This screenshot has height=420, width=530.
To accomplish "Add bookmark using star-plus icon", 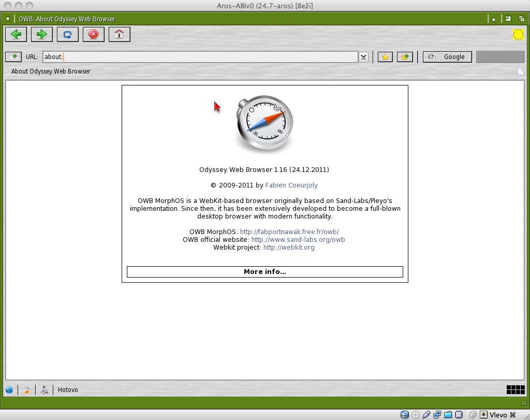I will point(405,57).
